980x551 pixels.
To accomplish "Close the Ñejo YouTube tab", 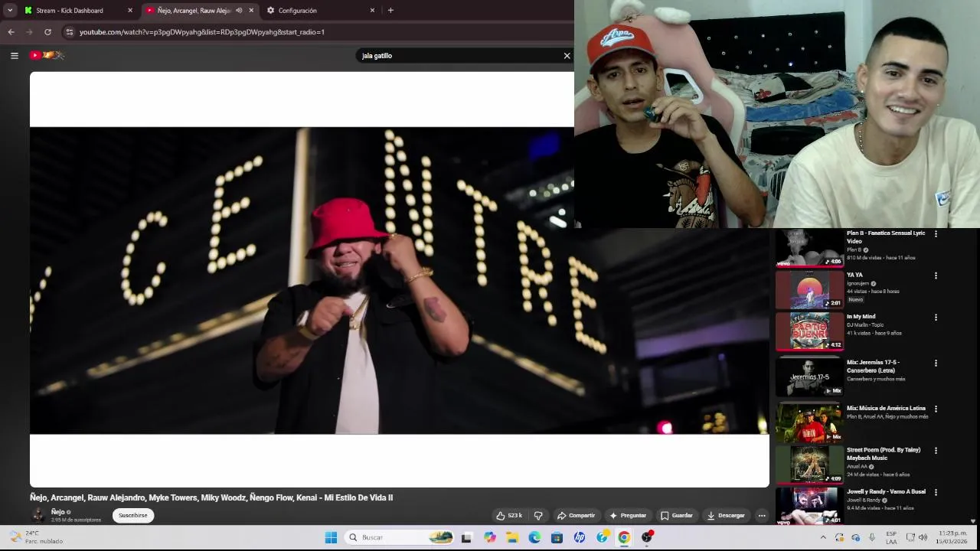I will coord(251,11).
